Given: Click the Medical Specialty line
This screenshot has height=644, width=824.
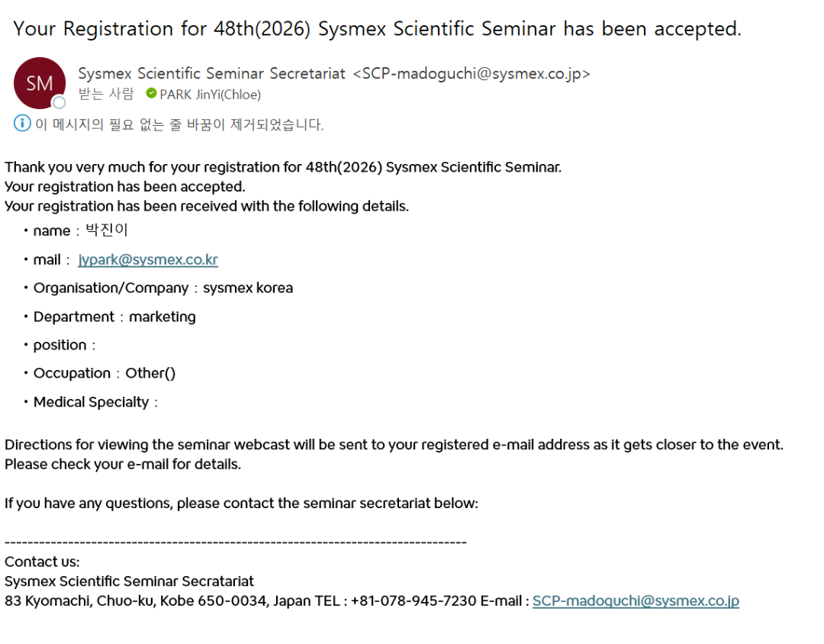Looking at the screenshot, I should (x=95, y=402).
